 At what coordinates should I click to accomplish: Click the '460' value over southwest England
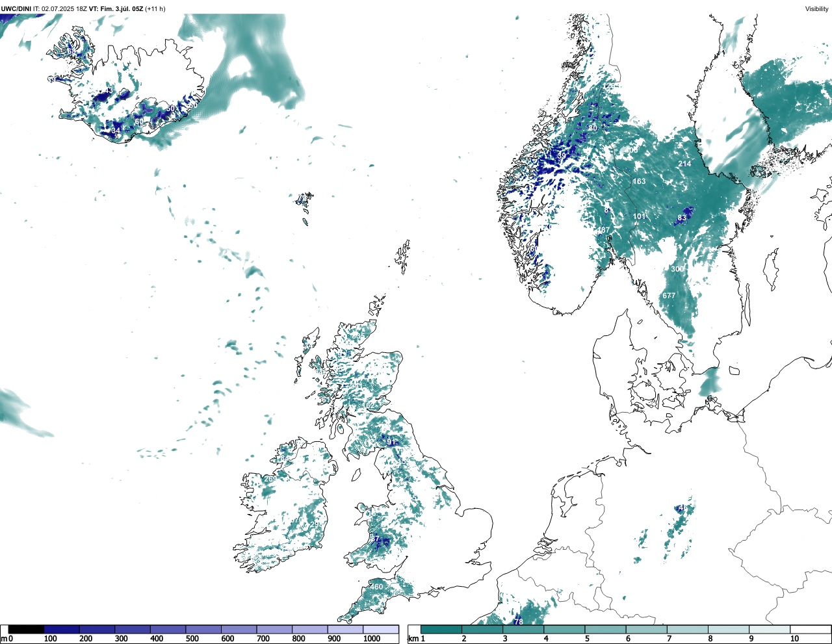(x=376, y=587)
